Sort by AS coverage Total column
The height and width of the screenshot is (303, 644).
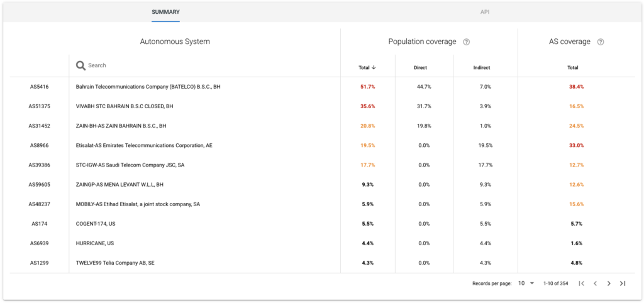click(x=572, y=67)
